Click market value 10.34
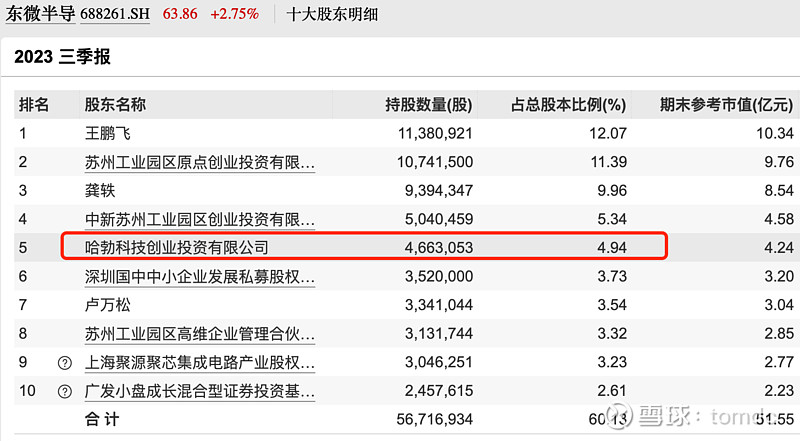This screenshot has width=800, height=441. (775, 134)
